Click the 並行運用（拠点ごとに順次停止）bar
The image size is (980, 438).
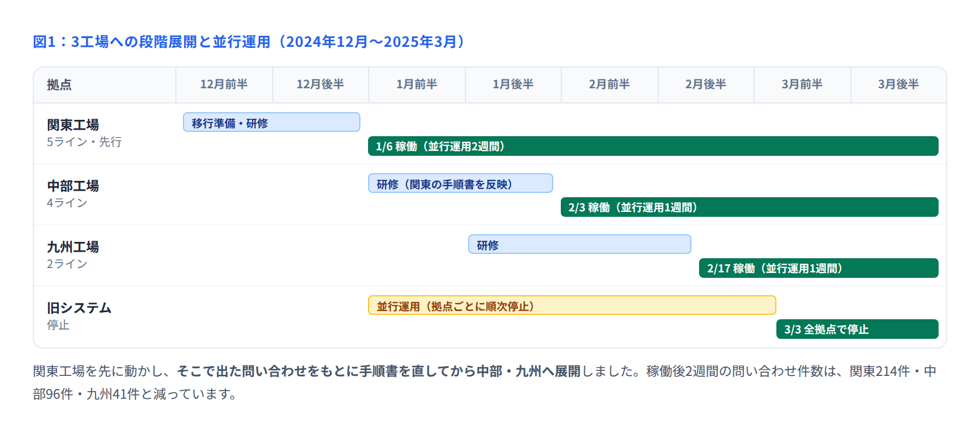(572, 305)
